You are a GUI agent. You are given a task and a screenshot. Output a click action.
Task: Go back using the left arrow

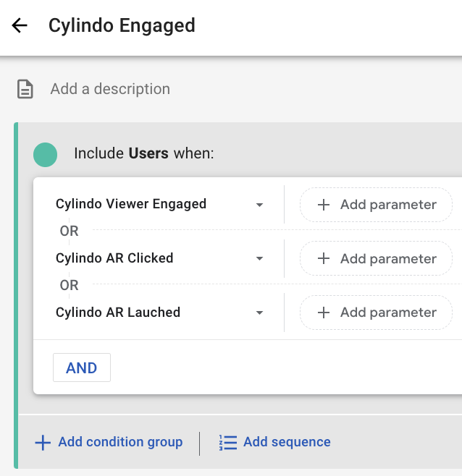coord(20,25)
